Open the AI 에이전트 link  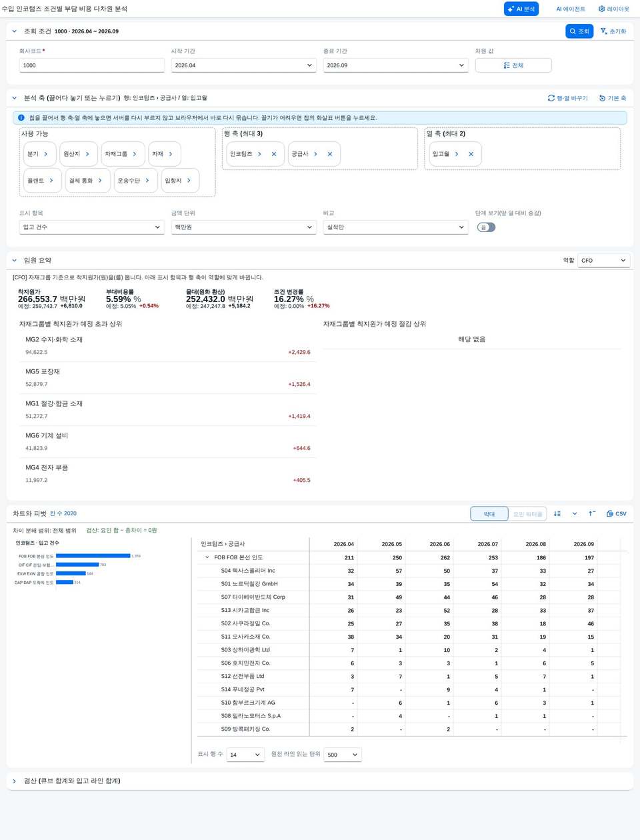571,9
